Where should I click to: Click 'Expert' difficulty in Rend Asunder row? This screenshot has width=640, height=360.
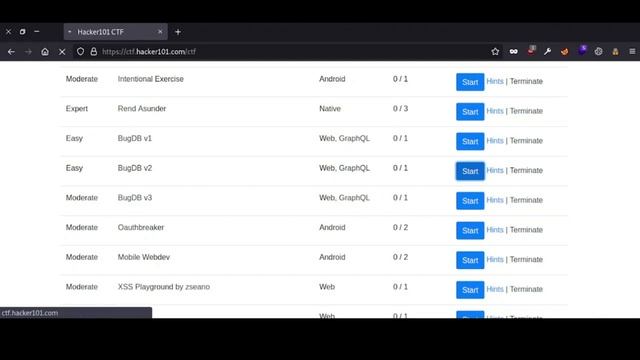77,109
